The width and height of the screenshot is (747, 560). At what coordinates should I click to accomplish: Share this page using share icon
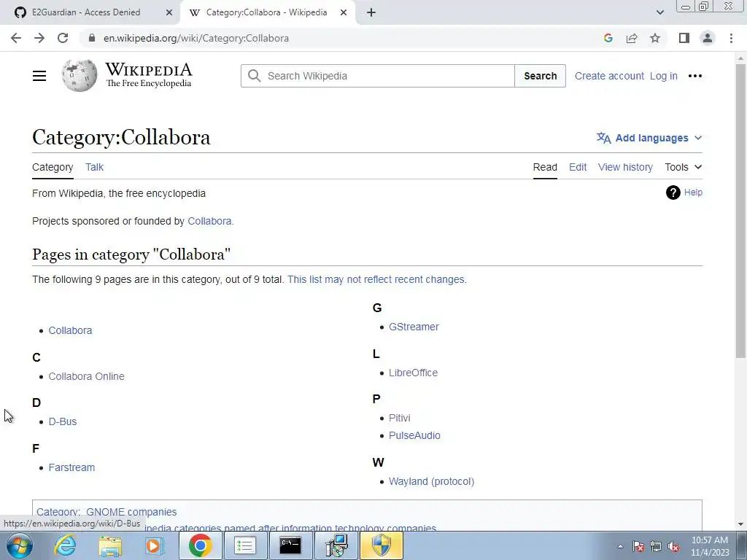[x=632, y=38]
